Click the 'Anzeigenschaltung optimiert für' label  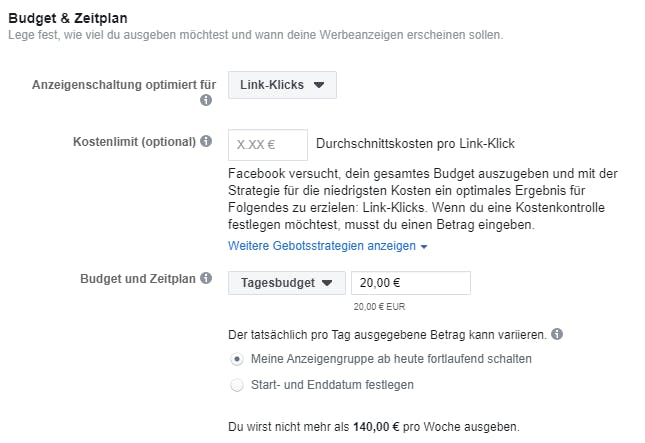(124, 84)
